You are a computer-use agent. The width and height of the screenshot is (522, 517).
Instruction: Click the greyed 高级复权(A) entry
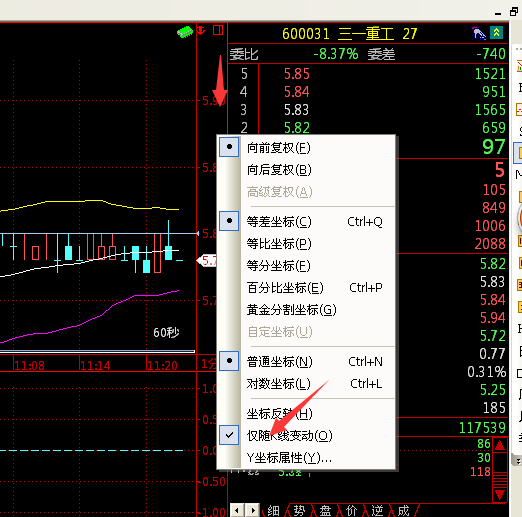(306, 192)
